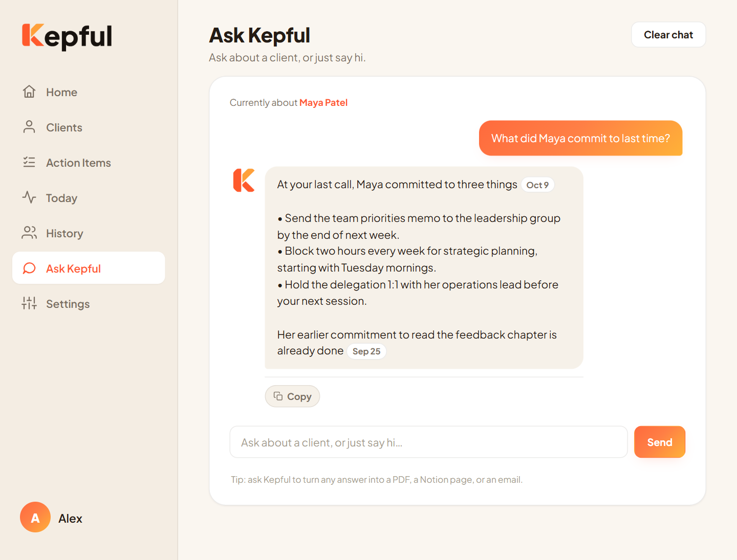Clear the chat conversation

click(x=668, y=35)
